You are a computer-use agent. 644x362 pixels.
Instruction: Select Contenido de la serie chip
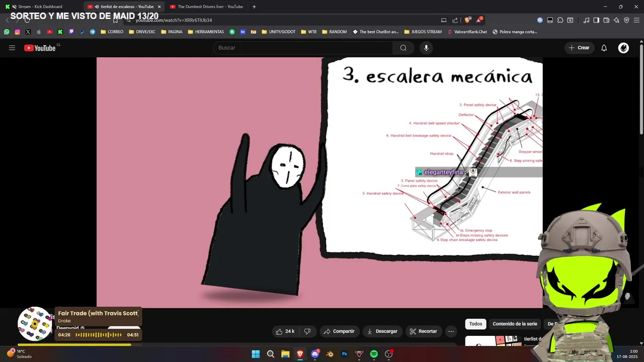515,324
